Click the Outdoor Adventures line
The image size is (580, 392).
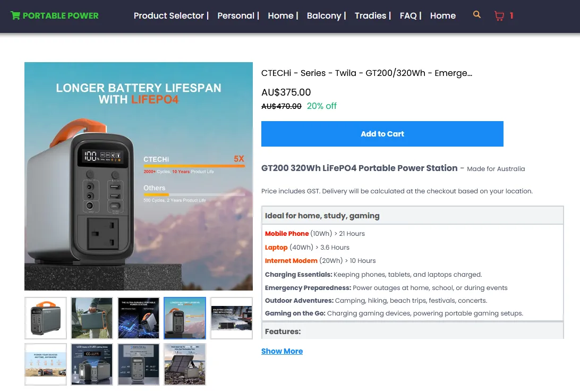(376, 301)
